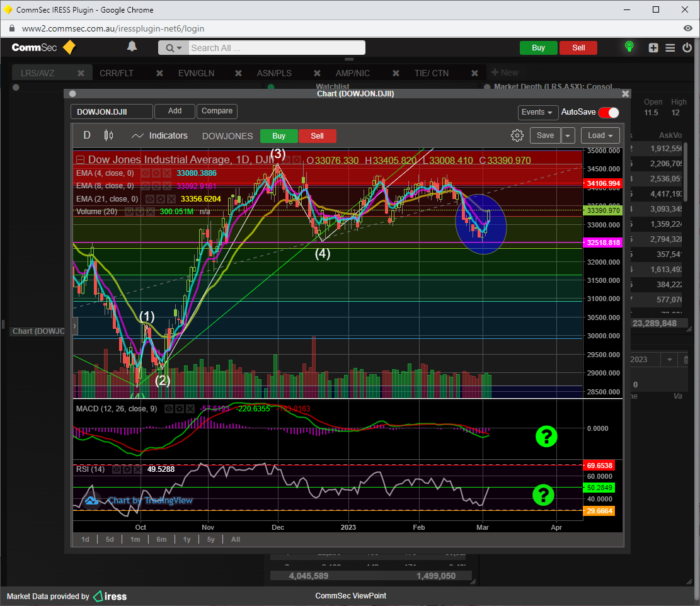Click the header green Buy button
The image size is (700, 606).
point(539,48)
